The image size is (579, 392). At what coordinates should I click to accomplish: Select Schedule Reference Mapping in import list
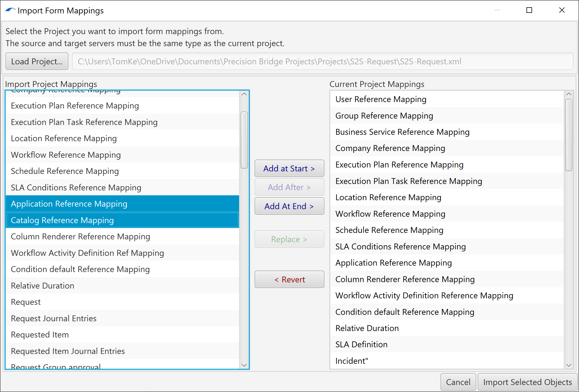coord(122,171)
